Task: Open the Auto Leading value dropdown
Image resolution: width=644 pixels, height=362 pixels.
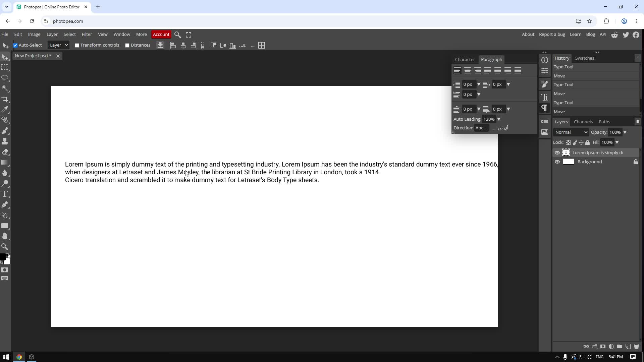Action: [x=499, y=119]
